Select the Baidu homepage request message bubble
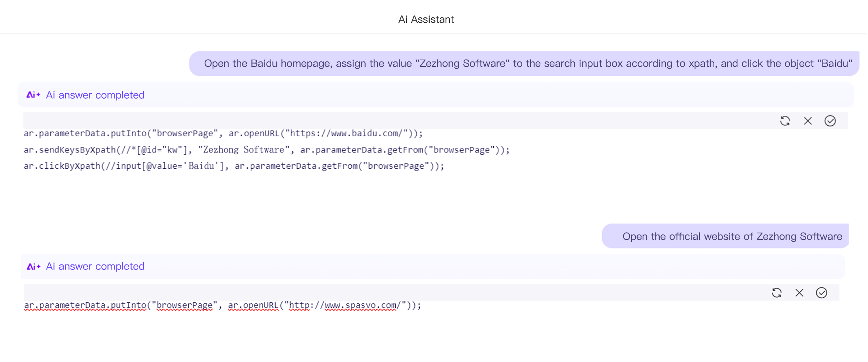Viewport: 868px width, 362px height. click(x=521, y=63)
